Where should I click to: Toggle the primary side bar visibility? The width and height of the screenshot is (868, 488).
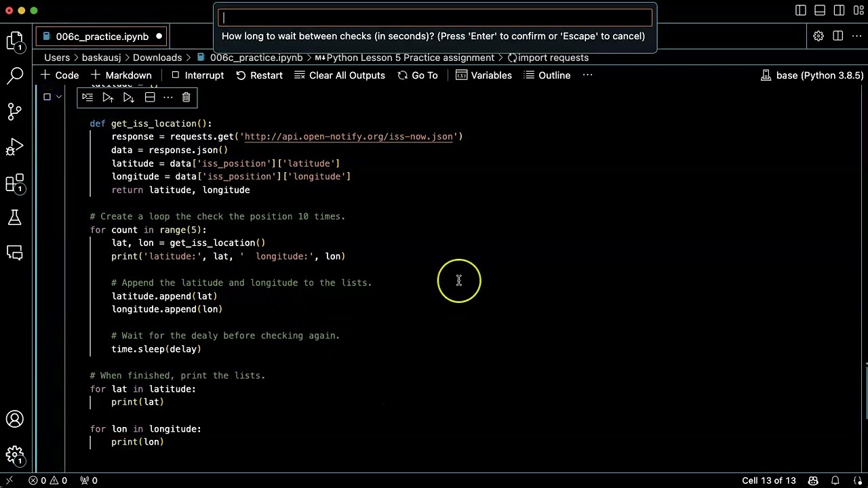pyautogui.click(x=801, y=10)
